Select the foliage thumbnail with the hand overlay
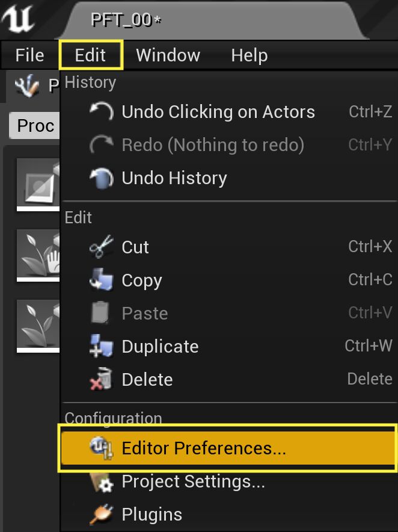This screenshot has width=398, height=532. [x=38, y=254]
